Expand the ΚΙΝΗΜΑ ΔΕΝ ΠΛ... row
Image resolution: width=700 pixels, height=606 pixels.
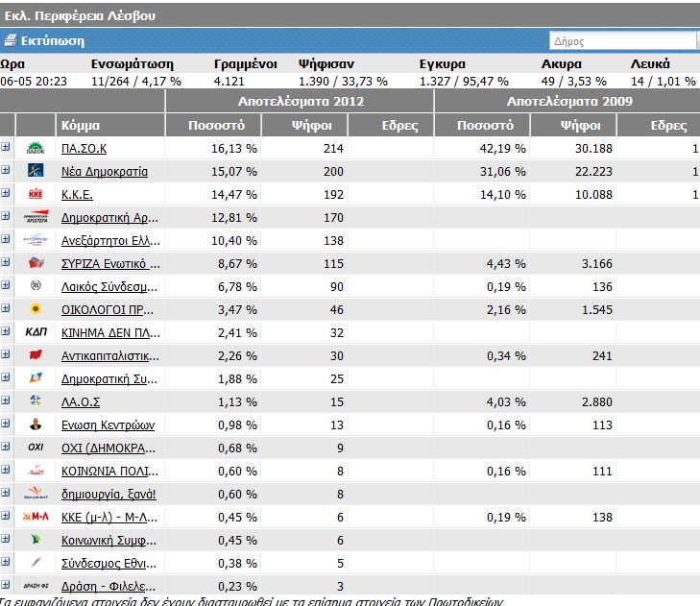tap(6, 331)
